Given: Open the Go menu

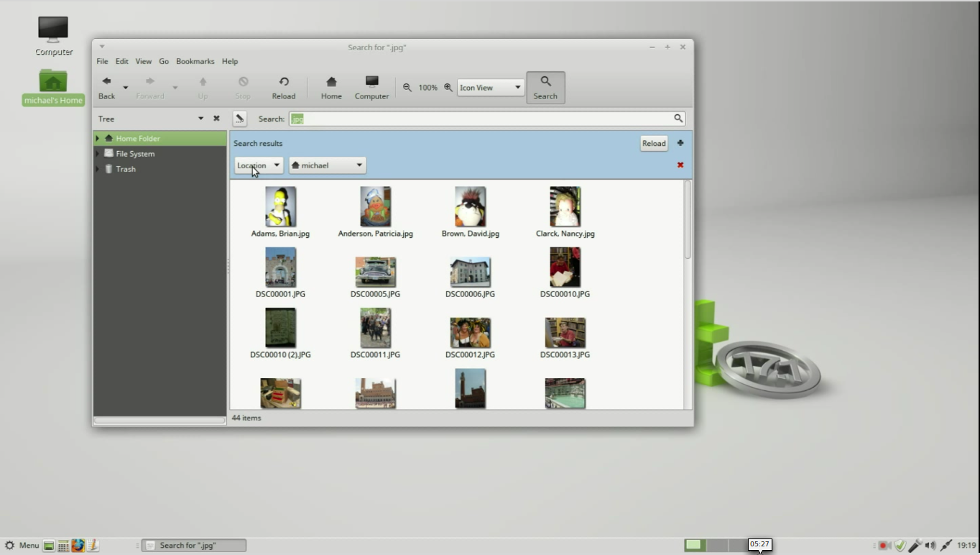Looking at the screenshot, I should pyautogui.click(x=164, y=62).
